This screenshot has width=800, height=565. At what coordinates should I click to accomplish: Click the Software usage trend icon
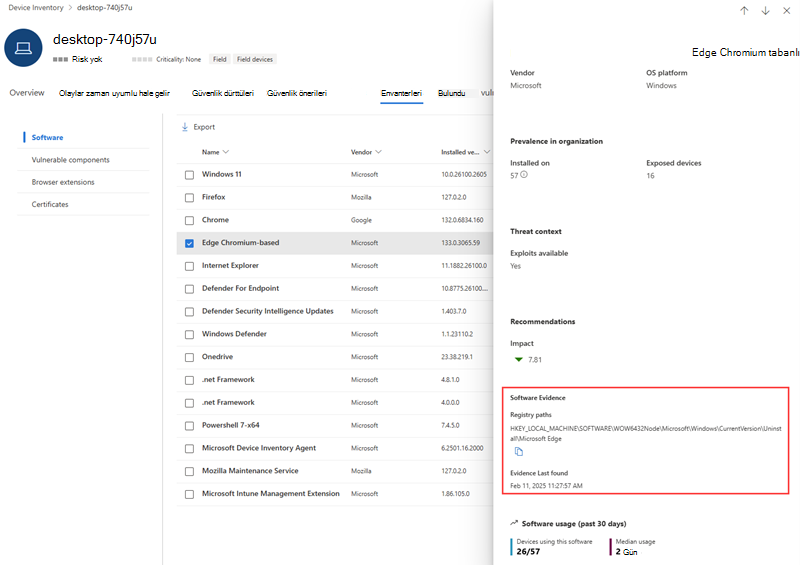[514, 523]
